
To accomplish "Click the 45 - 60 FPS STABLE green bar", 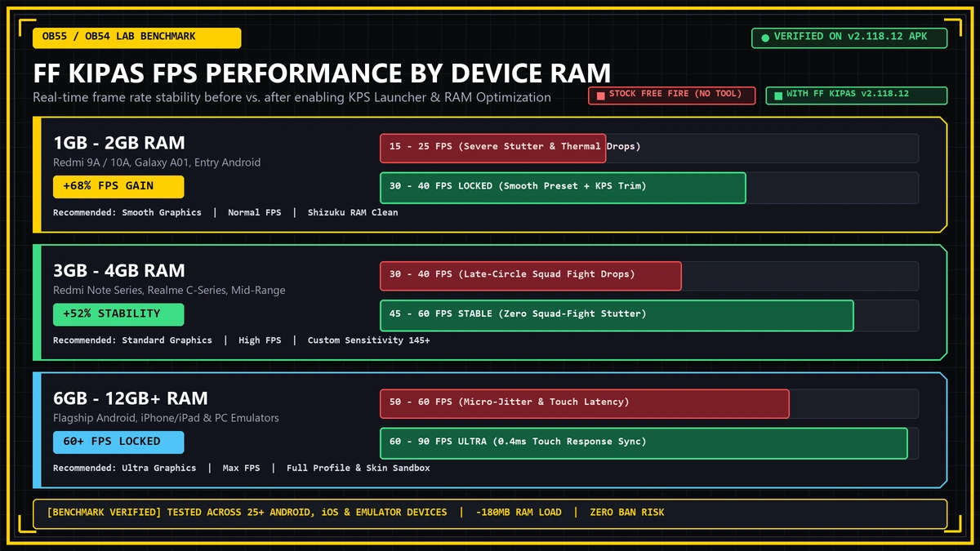I will pyautogui.click(x=617, y=315).
